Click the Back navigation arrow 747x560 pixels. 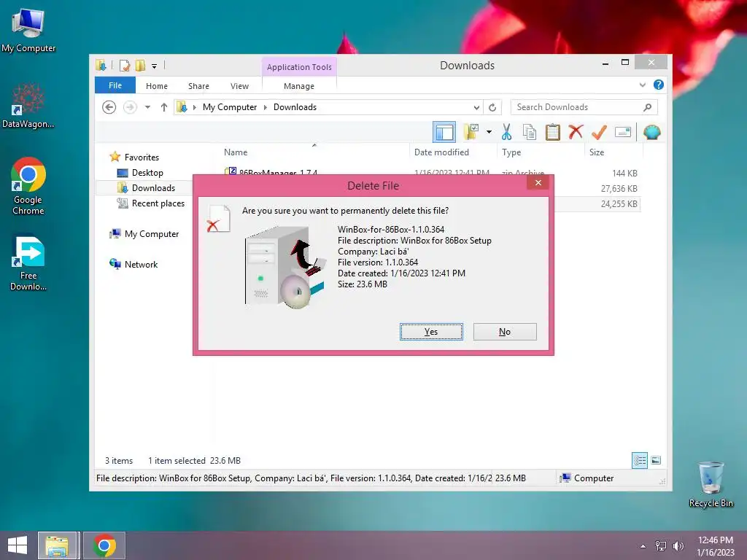[x=109, y=107]
